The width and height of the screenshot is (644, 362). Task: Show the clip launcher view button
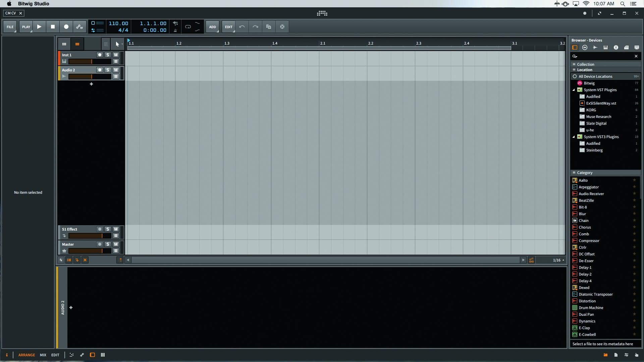click(64, 44)
